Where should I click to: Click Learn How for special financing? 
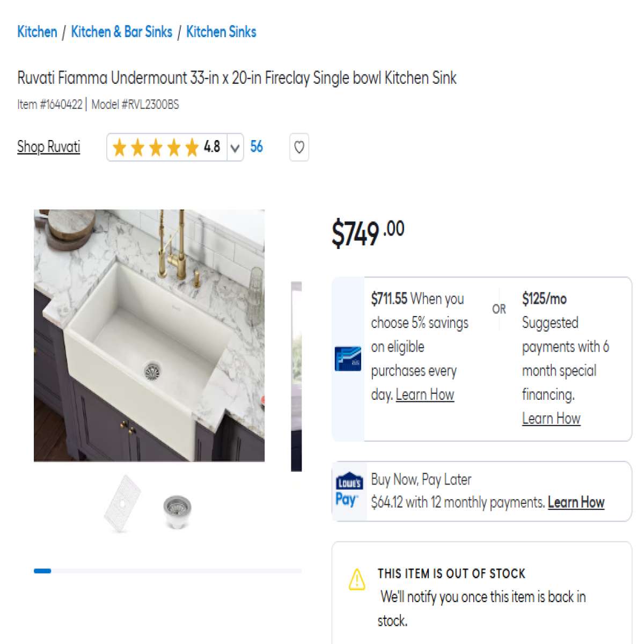(x=551, y=419)
